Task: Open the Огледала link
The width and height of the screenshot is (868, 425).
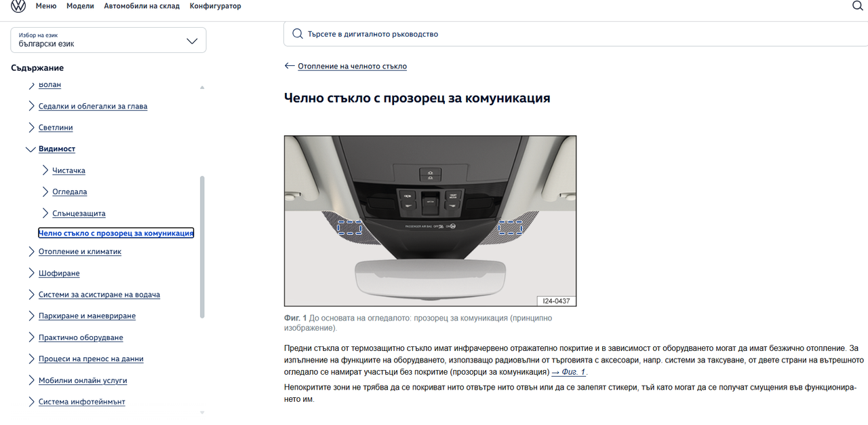Action: click(x=70, y=192)
